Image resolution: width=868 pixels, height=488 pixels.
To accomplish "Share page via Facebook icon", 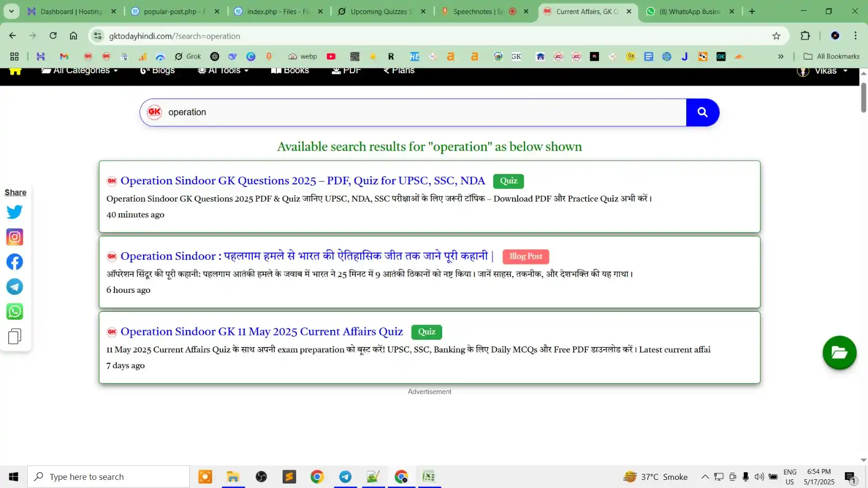I will click(x=15, y=262).
